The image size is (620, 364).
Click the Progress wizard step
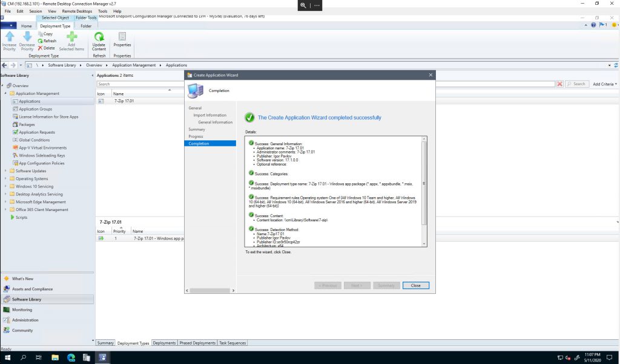point(196,137)
